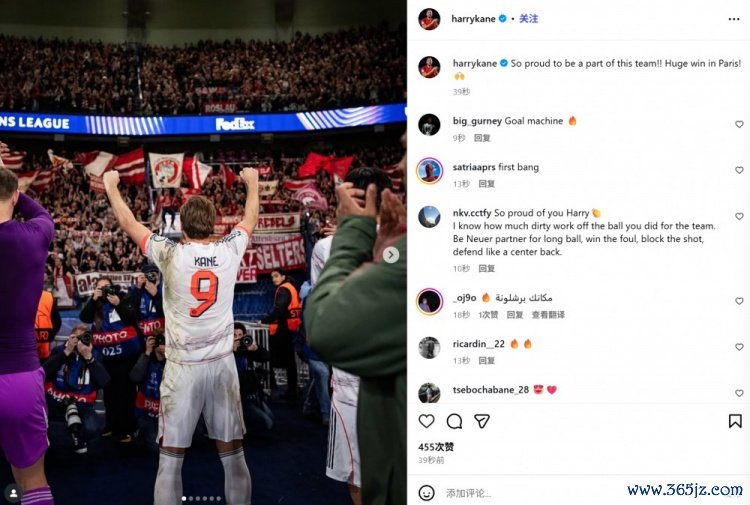Like the nkv.cctfy comment
Screen dimensions: 750x505
click(x=739, y=216)
